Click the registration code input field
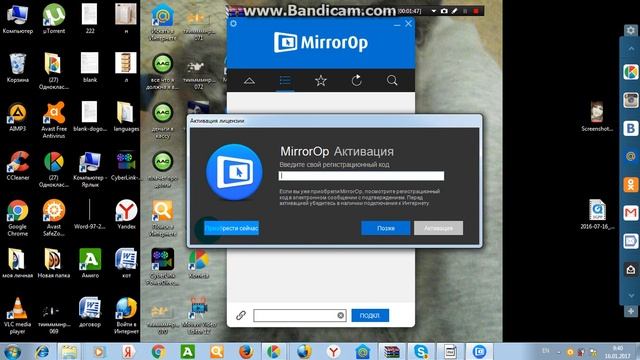The height and width of the screenshot is (360, 640). [x=361, y=176]
